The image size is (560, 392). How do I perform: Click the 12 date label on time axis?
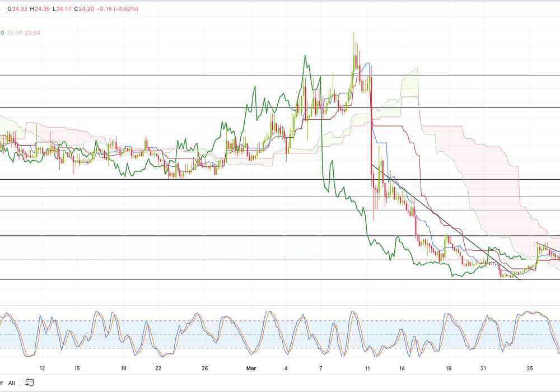(42, 368)
